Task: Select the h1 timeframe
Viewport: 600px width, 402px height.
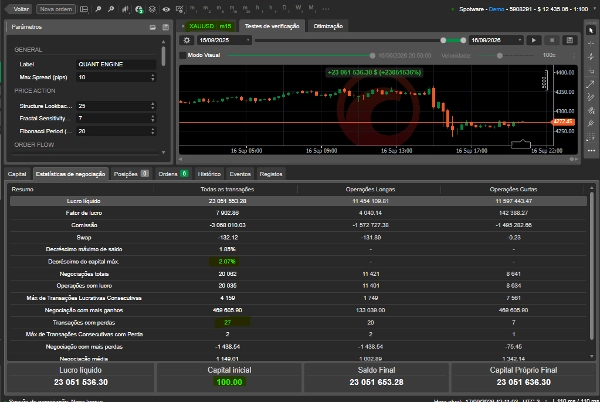Action: 259,8
